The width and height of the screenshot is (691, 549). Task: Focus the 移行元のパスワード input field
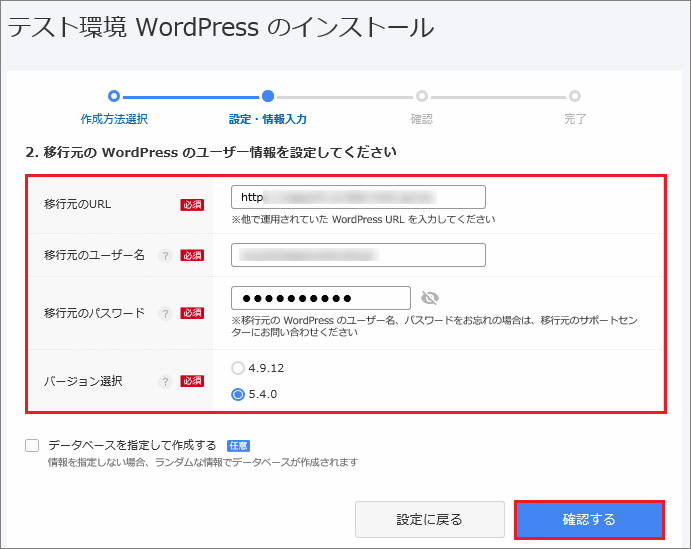point(321,298)
